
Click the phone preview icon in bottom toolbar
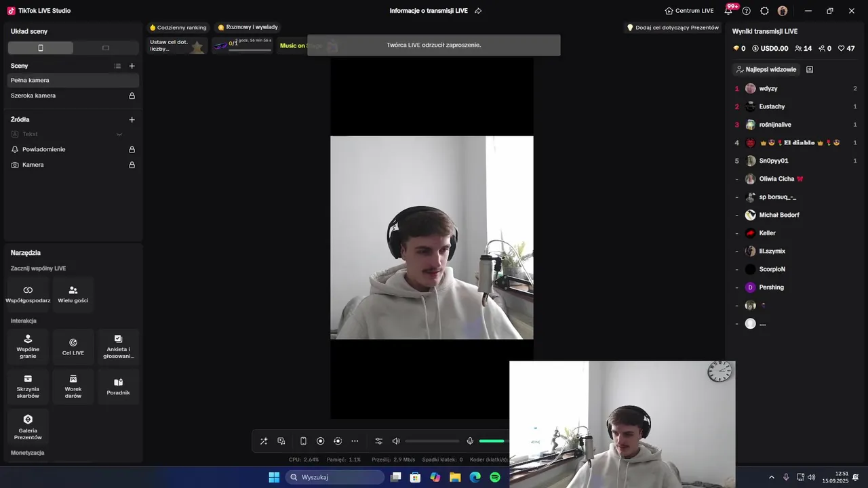coord(303,441)
